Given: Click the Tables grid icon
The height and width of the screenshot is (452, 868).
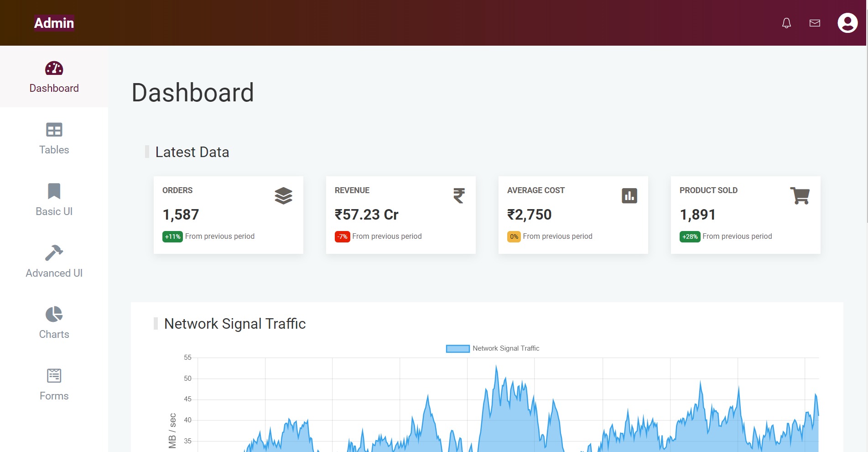Looking at the screenshot, I should pos(54,130).
